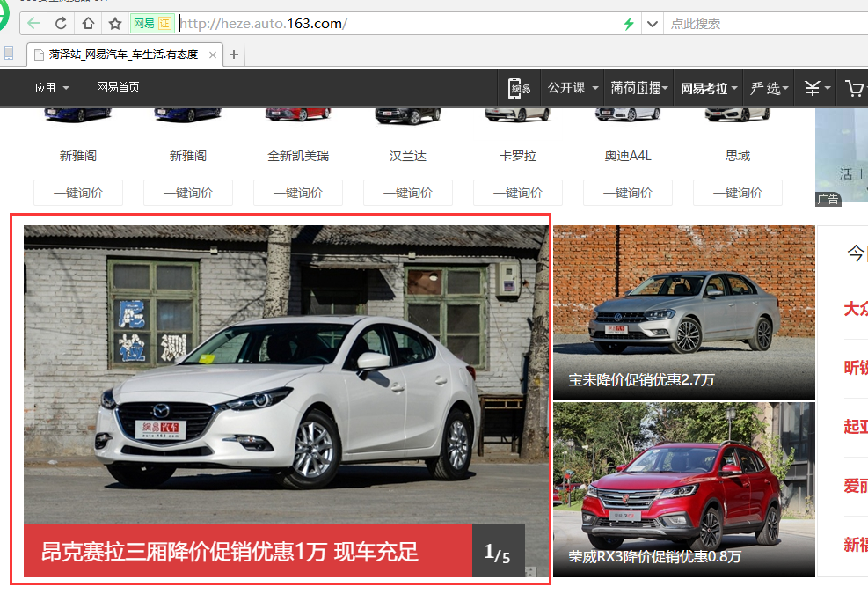This screenshot has height=594, width=868.
Task: Open the red 荣威RX3 SUV photo
Action: (684, 489)
